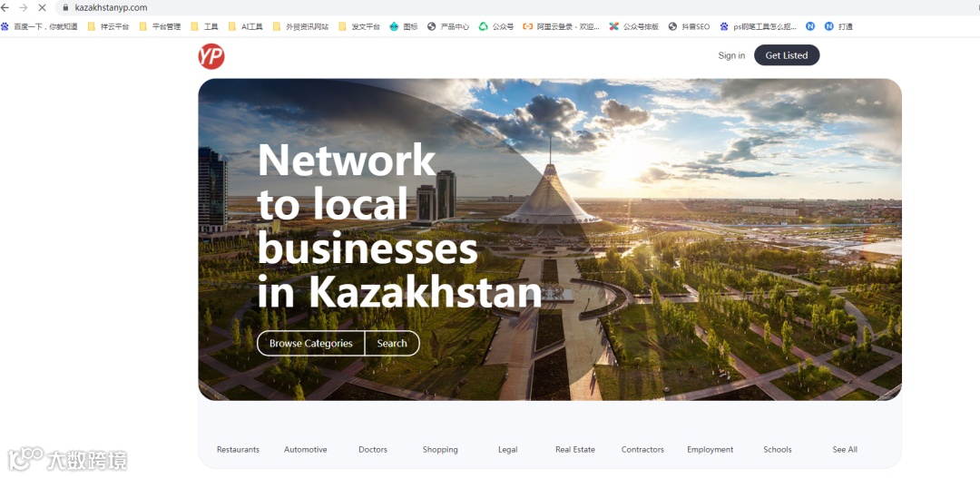Viewport: 980px width, 478px height.
Task: Click the Get Listed button
Action: [786, 55]
